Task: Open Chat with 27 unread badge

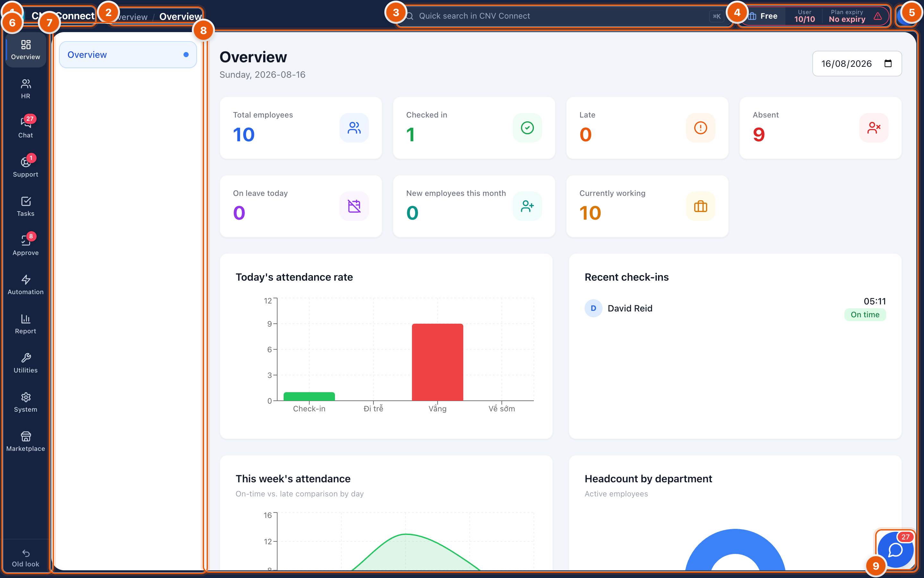Action: pyautogui.click(x=26, y=128)
